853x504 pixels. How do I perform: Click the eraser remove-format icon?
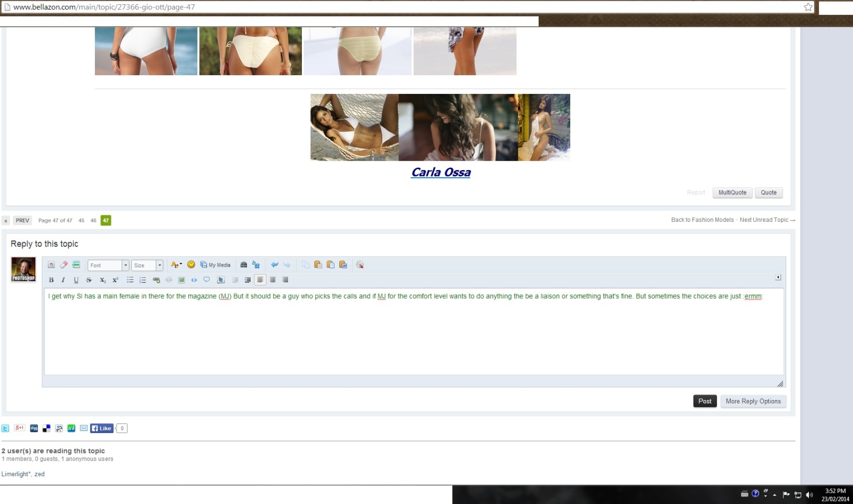coord(63,265)
